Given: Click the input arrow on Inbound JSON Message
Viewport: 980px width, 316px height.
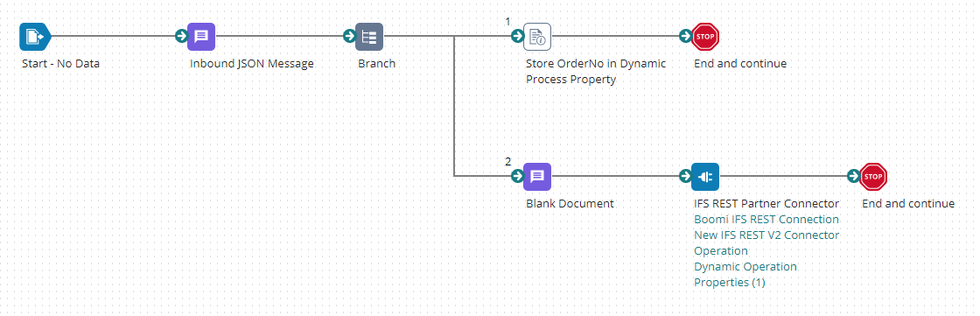Looking at the screenshot, I should click(x=181, y=36).
